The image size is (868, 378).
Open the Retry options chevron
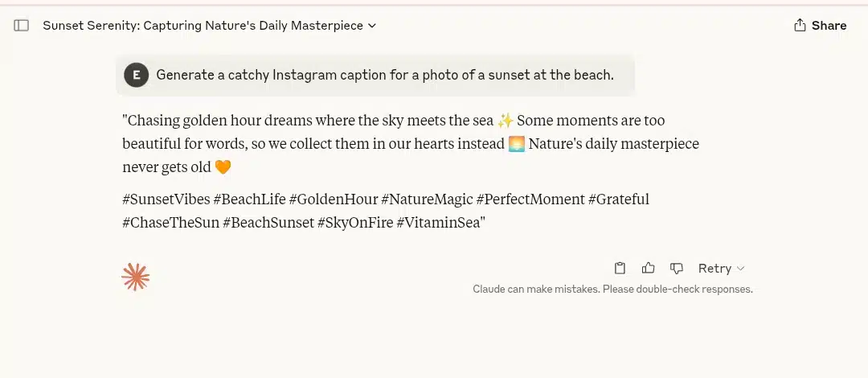741,269
